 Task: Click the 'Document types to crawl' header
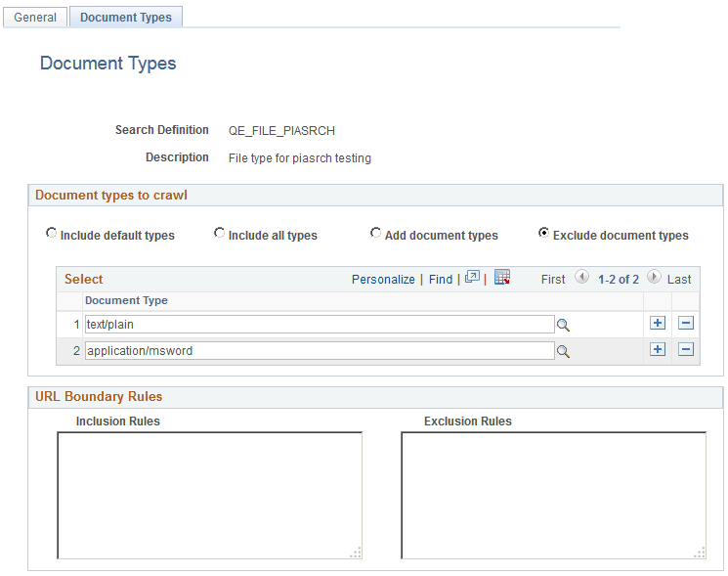(111, 196)
